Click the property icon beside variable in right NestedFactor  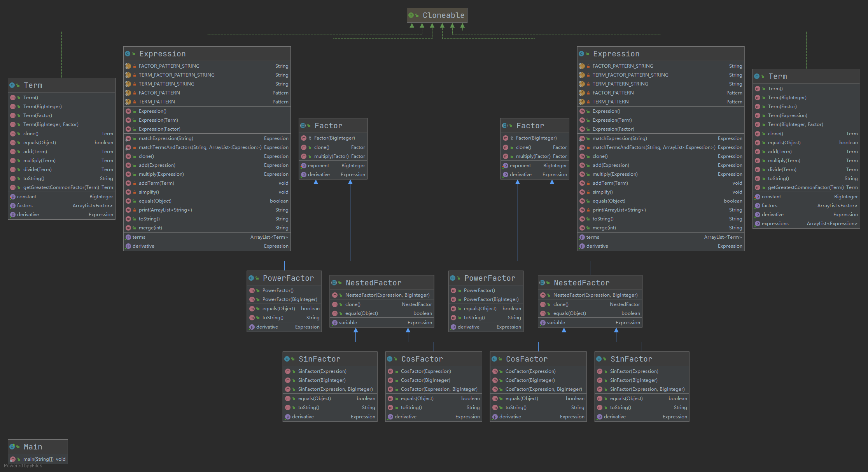coord(543,323)
